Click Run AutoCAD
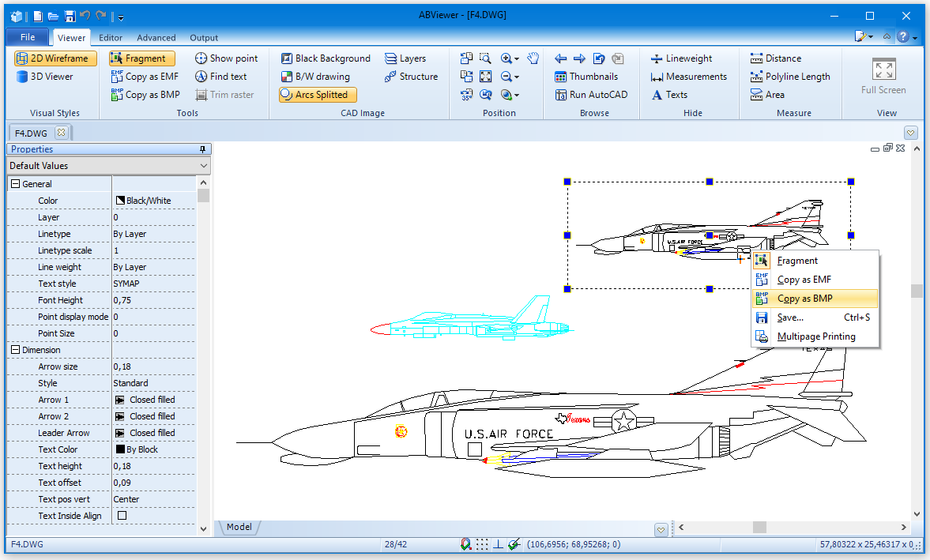Screen dimensions: 930x560 click(x=591, y=95)
